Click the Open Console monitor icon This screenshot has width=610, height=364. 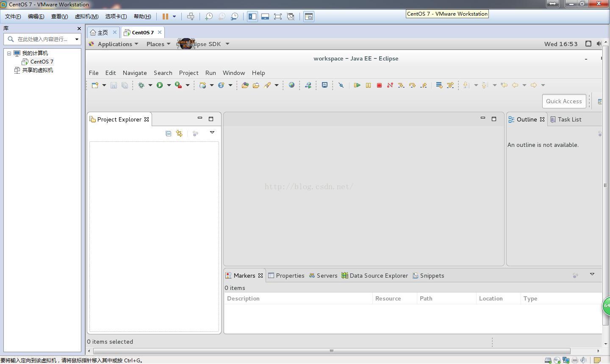(x=324, y=85)
